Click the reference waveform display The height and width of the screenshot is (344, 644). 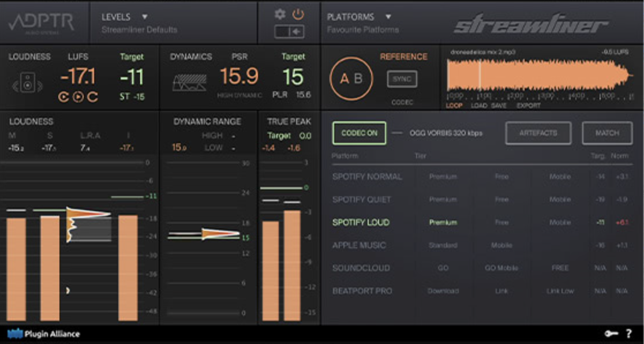tap(540, 75)
